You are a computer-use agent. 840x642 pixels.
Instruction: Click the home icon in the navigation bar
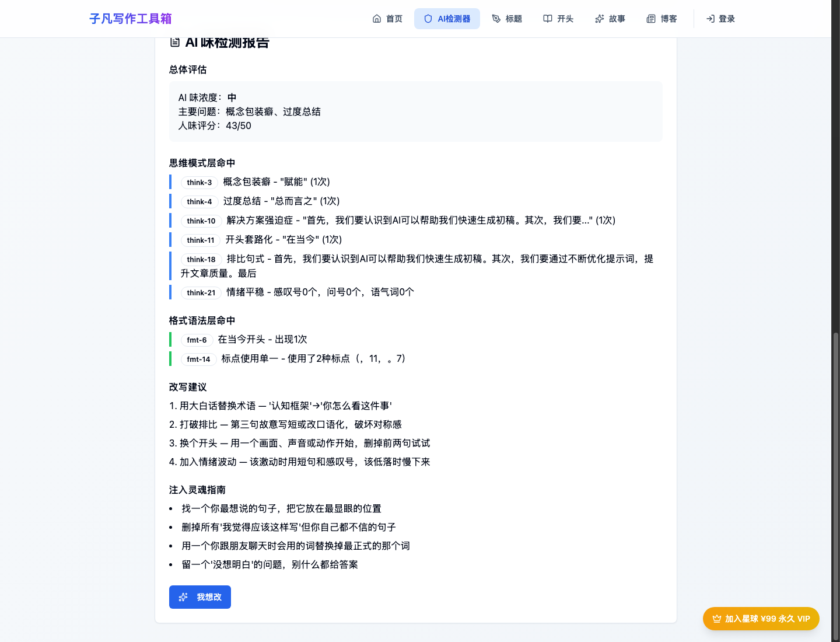(x=377, y=19)
